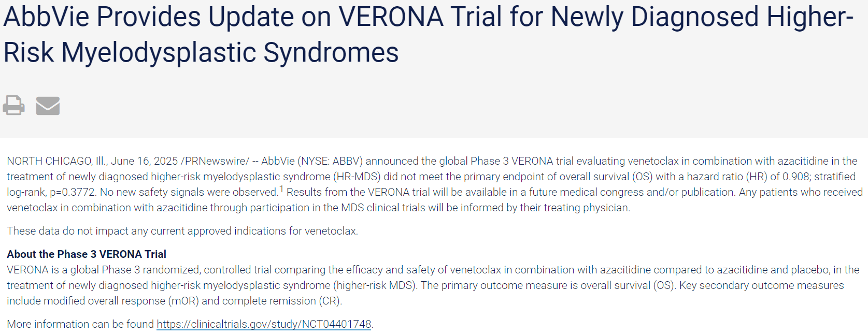Click the 'June 16, 2025' date text
The width and height of the screenshot is (868, 334).
tap(144, 161)
